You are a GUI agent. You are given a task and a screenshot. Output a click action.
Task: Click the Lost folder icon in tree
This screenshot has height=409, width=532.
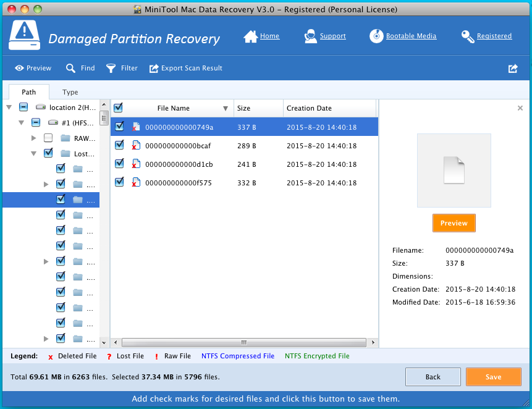[65, 154]
